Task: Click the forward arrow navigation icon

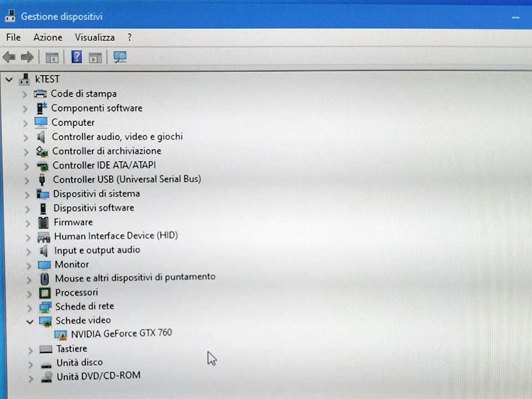Action: (27, 57)
